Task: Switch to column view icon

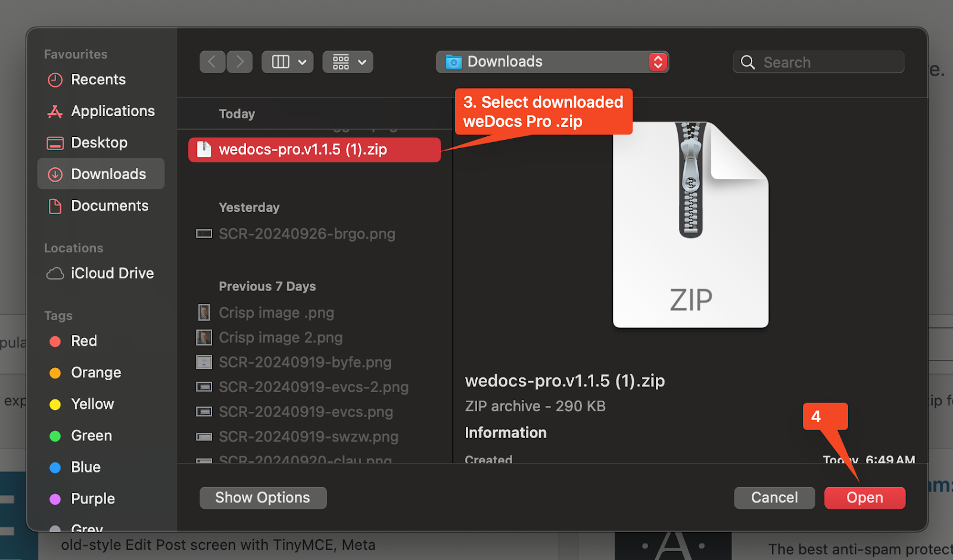Action: 281,62
